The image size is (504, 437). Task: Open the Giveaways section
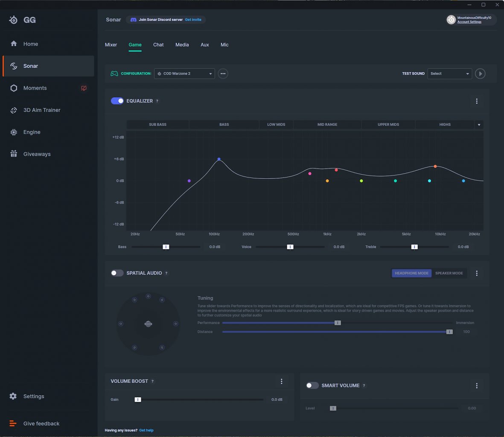[48, 154]
